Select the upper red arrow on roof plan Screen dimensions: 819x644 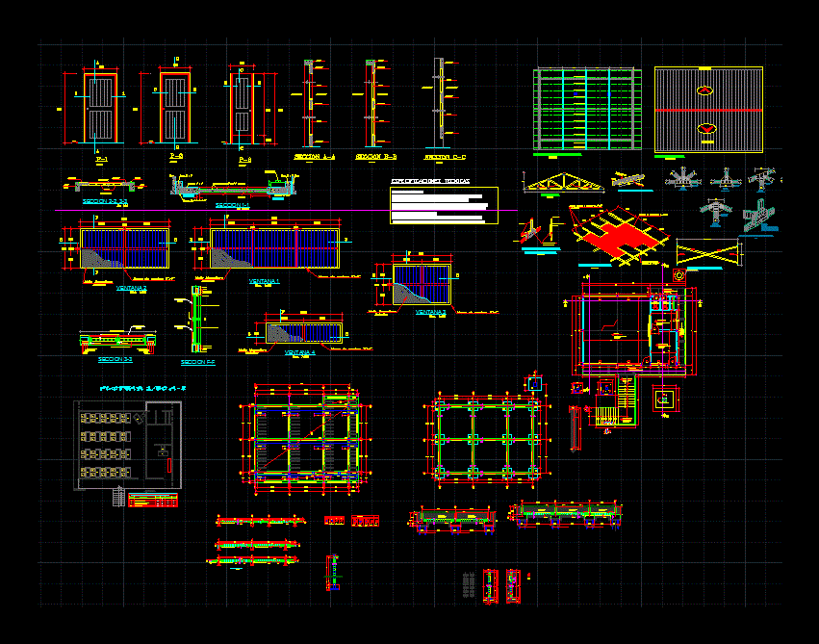pos(706,90)
